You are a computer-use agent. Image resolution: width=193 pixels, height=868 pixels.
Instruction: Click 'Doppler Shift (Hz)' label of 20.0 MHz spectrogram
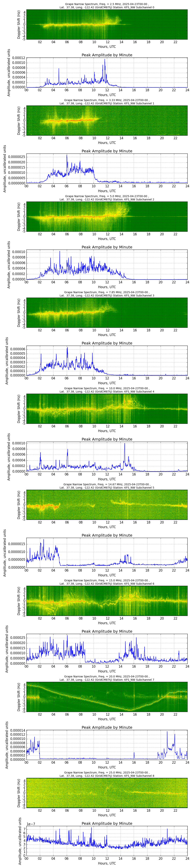coord(19,697)
